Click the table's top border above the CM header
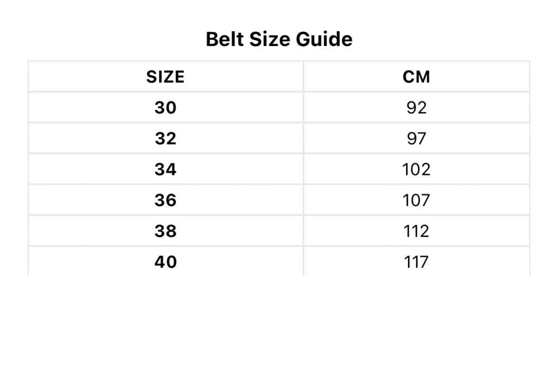 coord(416,61)
